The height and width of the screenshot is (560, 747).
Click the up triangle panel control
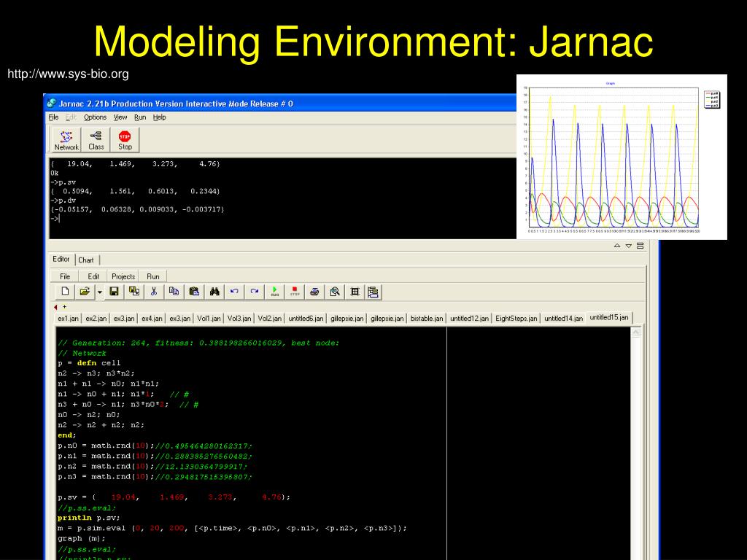pyautogui.click(x=617, y=246)
